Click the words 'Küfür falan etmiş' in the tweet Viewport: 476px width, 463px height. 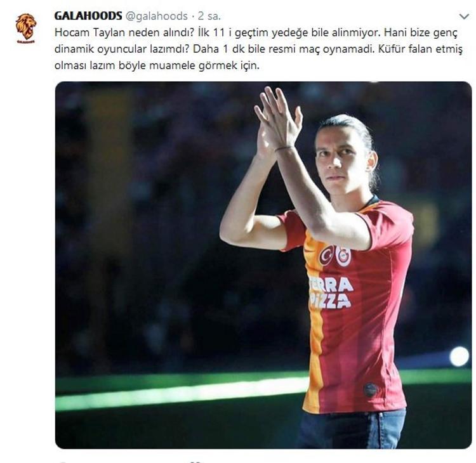420,49
